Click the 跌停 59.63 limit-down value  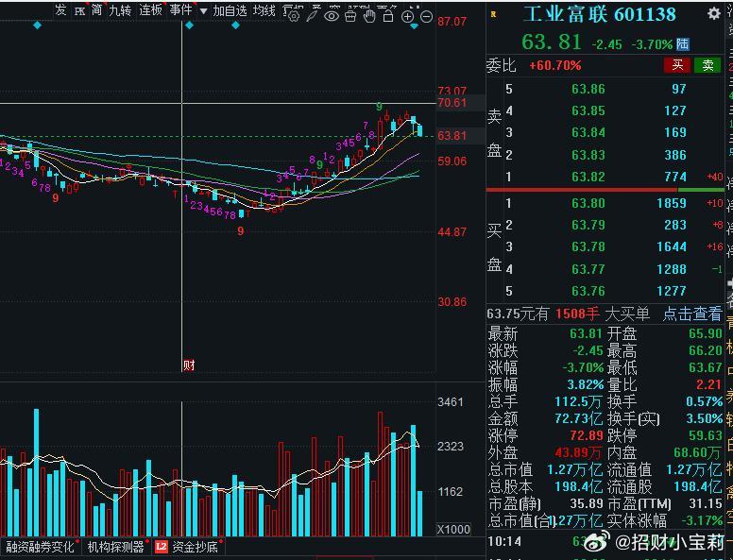pyautogui.click(x=706, y=435)
